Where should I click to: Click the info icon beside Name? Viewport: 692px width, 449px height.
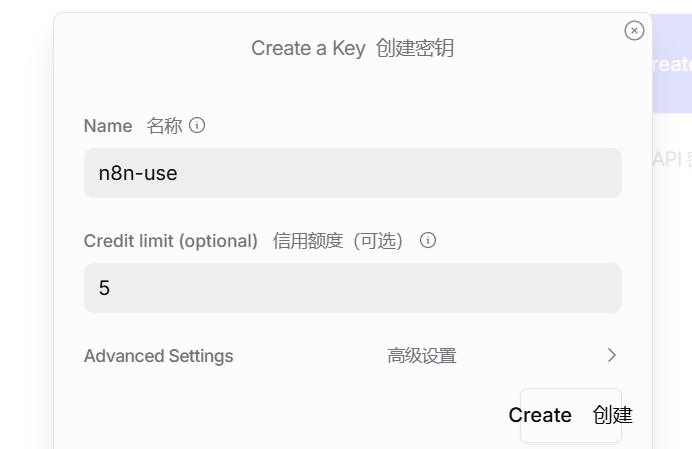coord(197,126)
